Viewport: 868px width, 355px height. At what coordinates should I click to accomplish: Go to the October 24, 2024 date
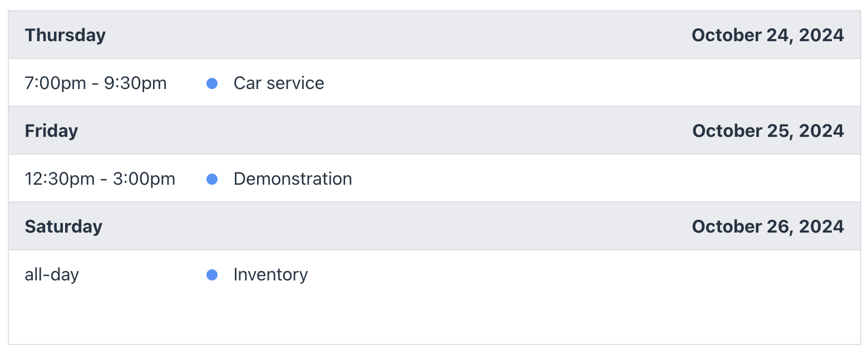(767, 35)
